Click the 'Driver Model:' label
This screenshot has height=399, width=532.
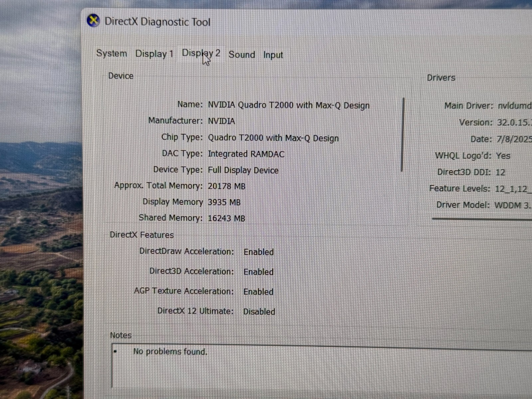click(463, 205)
